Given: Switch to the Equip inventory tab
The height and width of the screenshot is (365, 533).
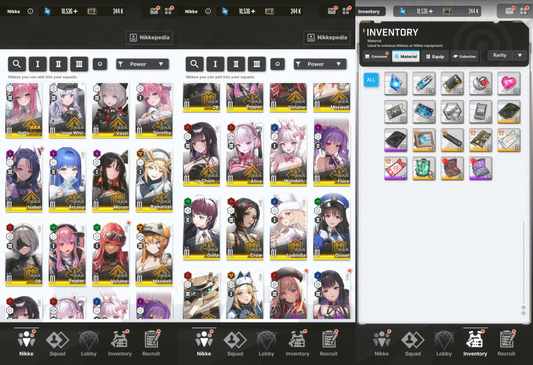Looking at the screenshot, I should (x=435, y=56).
